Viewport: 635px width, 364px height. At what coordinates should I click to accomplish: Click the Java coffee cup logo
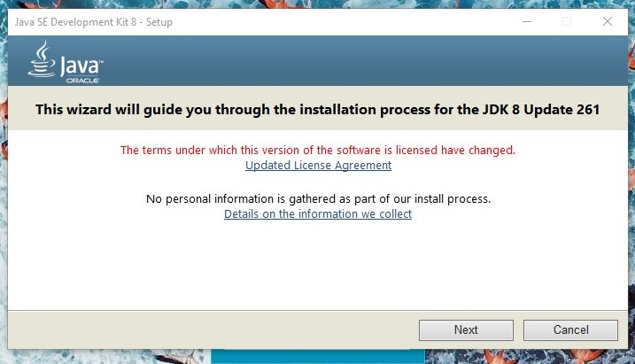pyautogui.click(x=39, y=61)
